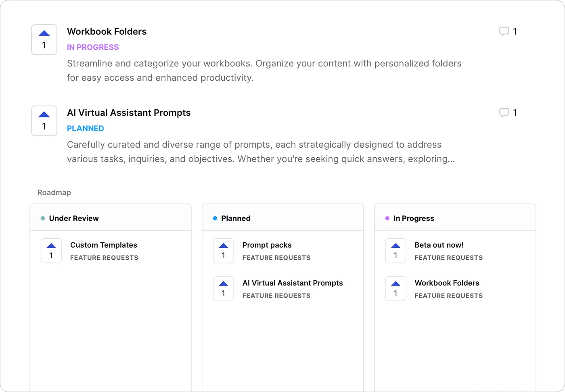Open Prompt packs roadmap item

click(267, 245)
